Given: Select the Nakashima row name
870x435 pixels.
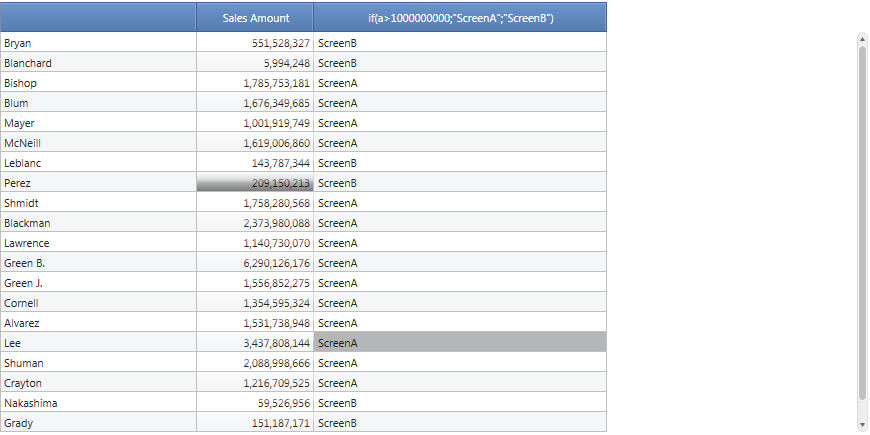Looking at the screenshot, I should click(x=98, y=403).
